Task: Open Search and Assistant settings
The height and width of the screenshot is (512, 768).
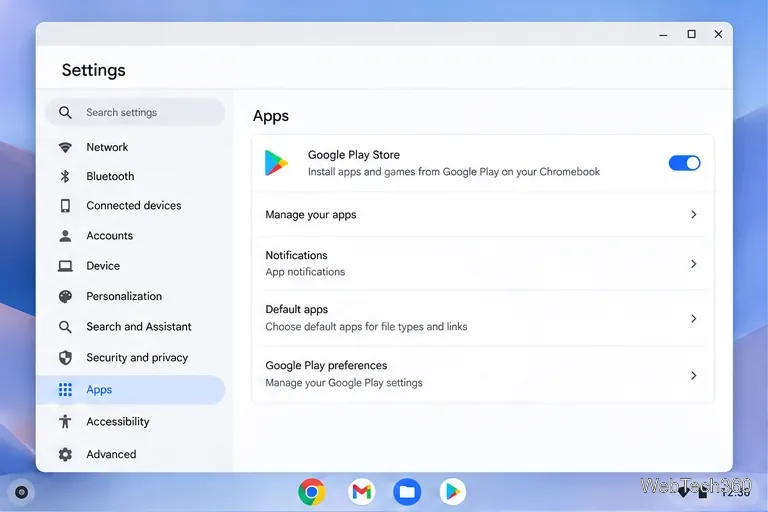Action: (x=130, y=327)
